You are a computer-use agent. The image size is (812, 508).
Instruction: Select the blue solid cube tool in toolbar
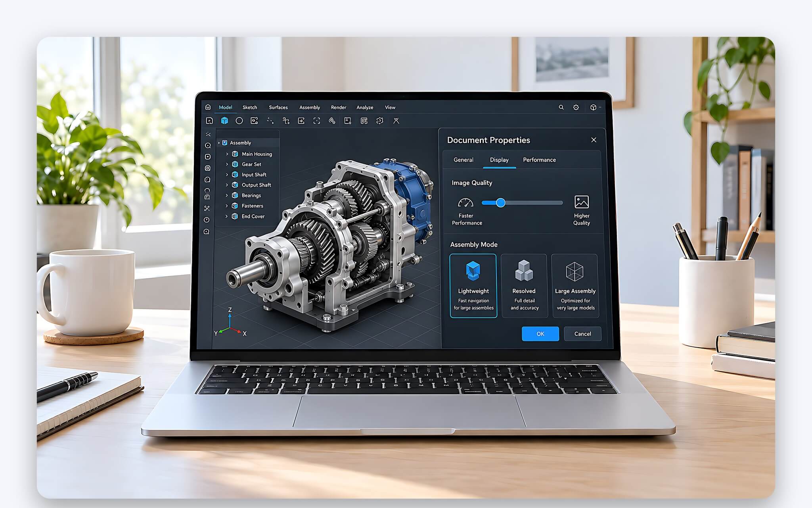(x=224, y=121)
